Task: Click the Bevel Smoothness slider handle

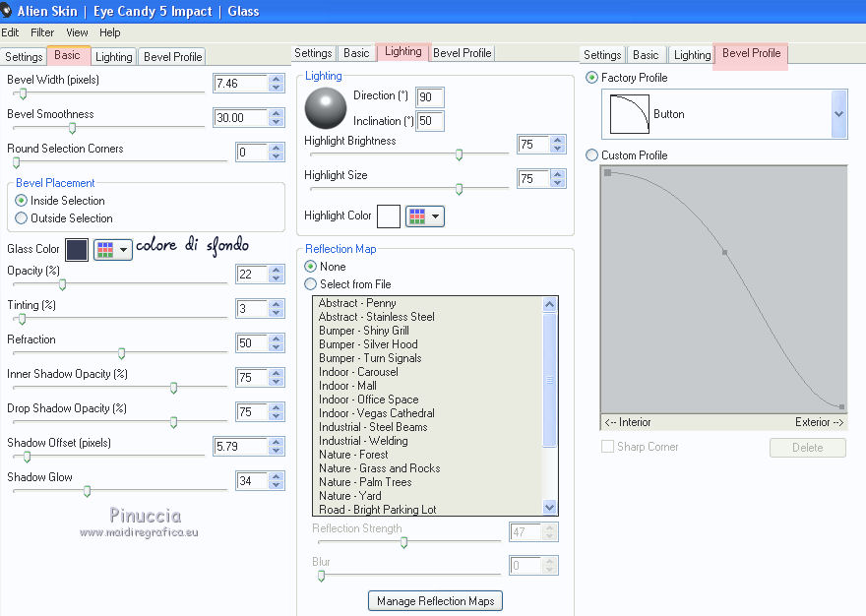Action: pyautogui.click(x=72, y=128)
